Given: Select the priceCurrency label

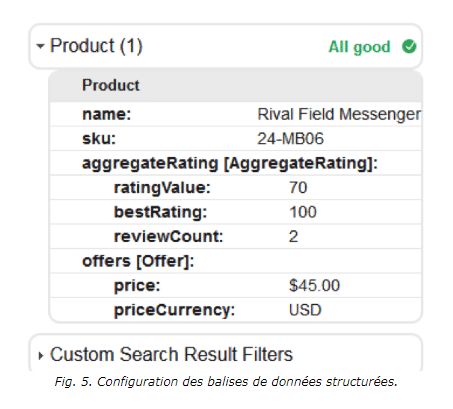Looking at the screenshot, I should click(175, 310).
